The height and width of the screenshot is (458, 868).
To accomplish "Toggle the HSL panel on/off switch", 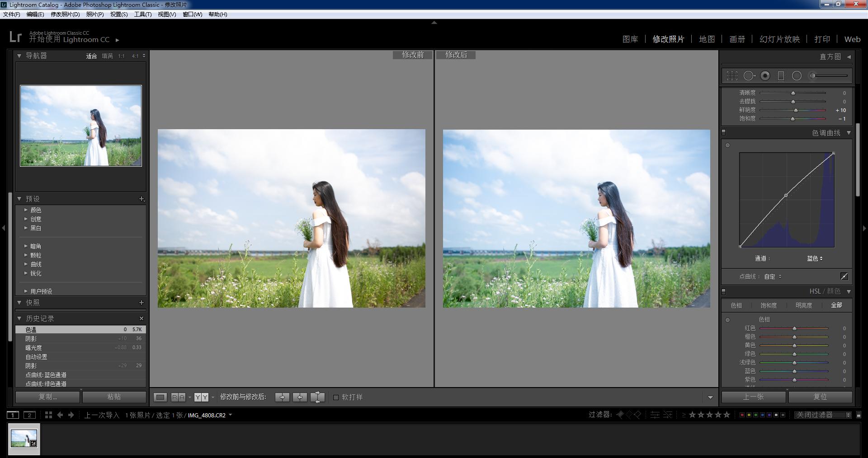I will (x=723, y=291).
